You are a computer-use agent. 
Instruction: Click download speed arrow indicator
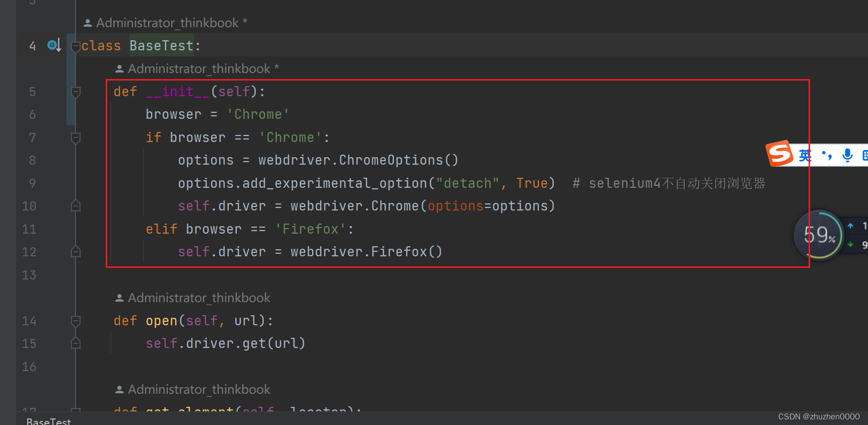coord(850,245)
